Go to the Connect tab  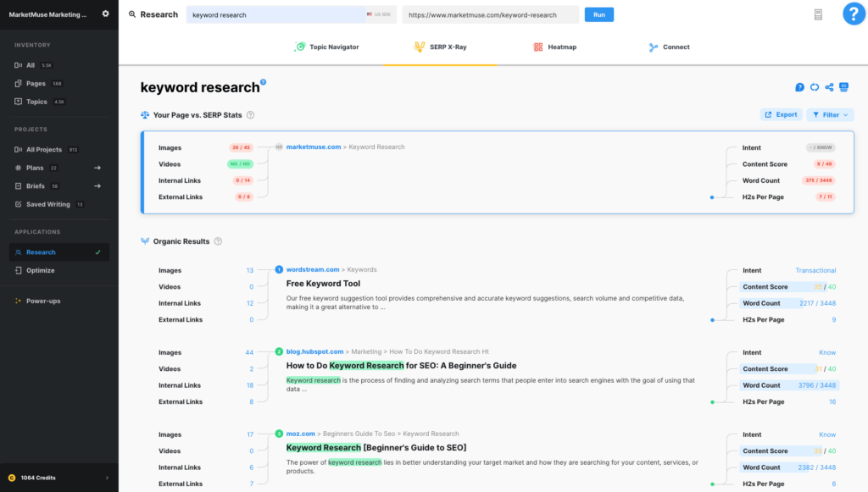click(670, 47)
